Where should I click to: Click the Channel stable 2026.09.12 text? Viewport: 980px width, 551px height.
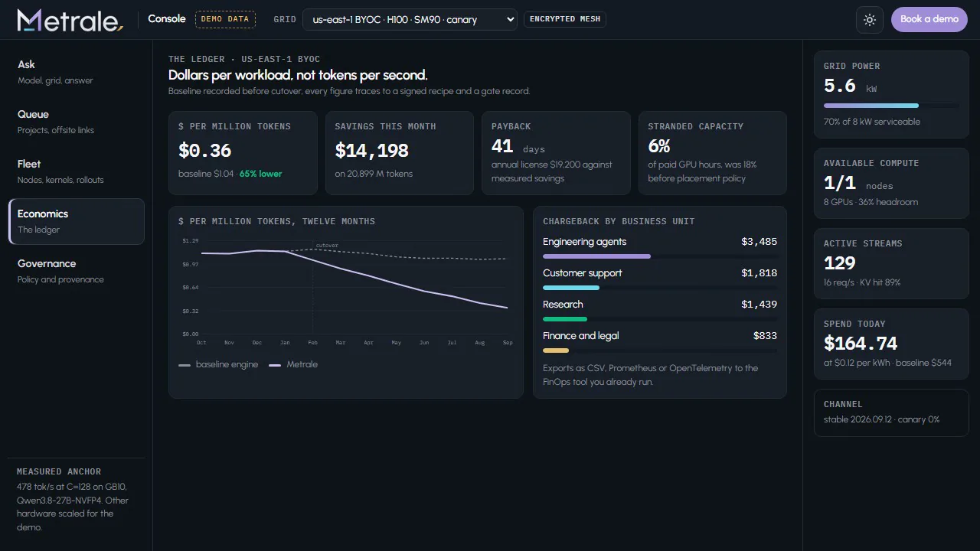click(x=881, y=419)
